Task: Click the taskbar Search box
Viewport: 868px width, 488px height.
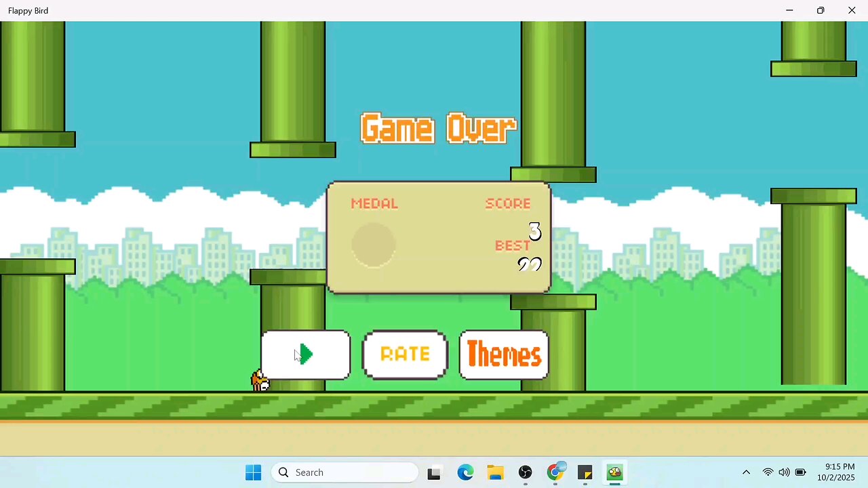Action: tap(345, 472)
